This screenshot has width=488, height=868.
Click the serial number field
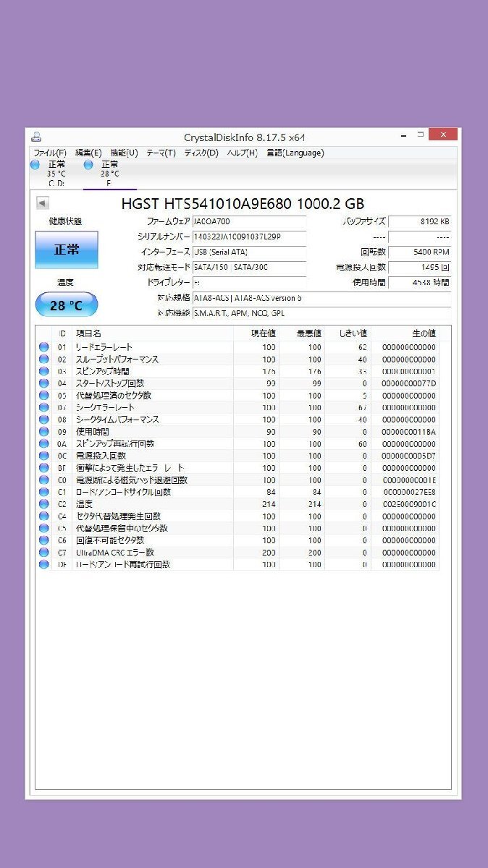click(x=249, y=237)
